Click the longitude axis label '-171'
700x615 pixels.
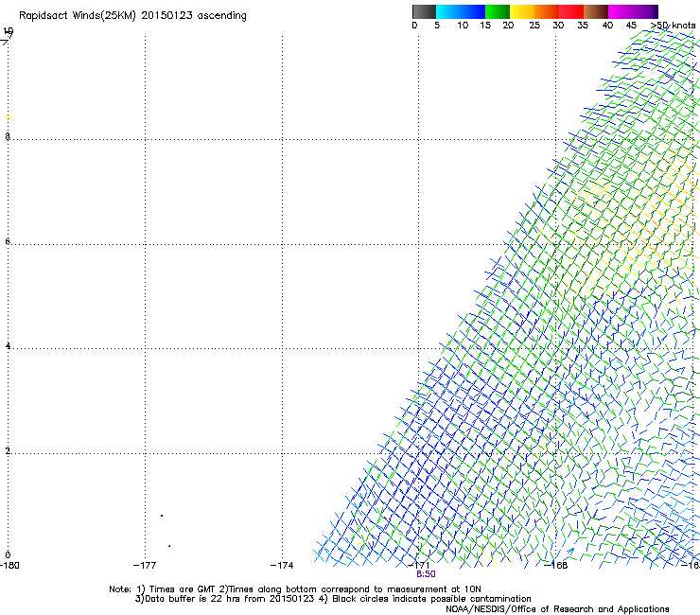pyautogui.click(x=419, y=566)
